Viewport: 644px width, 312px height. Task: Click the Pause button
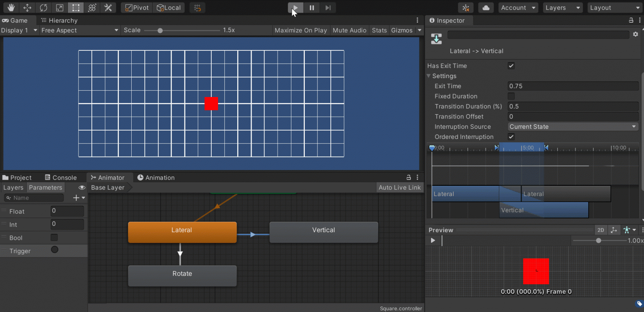pos(312,8)
